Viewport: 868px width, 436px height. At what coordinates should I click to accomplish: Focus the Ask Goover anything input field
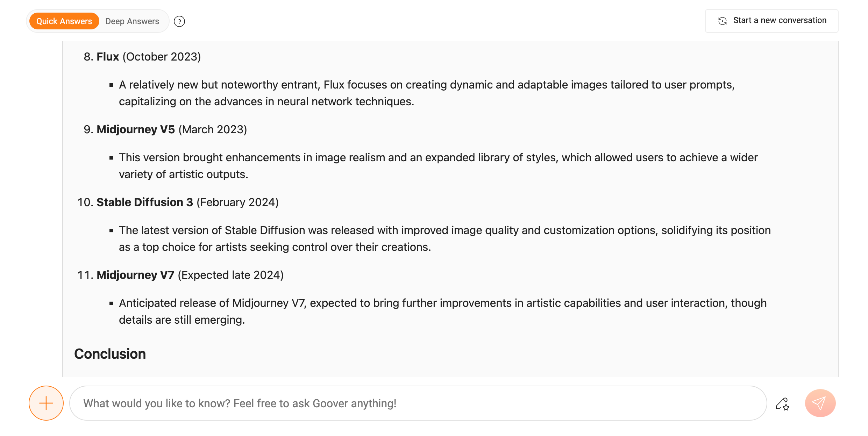point(418,403)
